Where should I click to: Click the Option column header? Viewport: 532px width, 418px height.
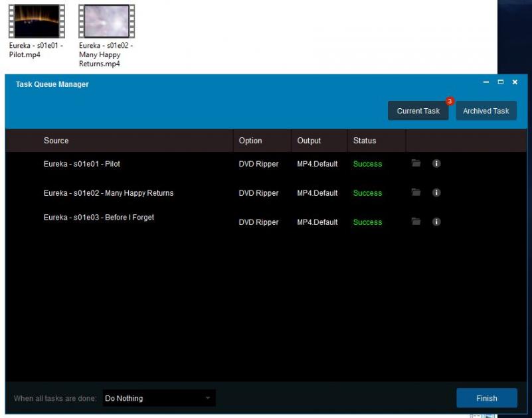[x=250, y=141]
